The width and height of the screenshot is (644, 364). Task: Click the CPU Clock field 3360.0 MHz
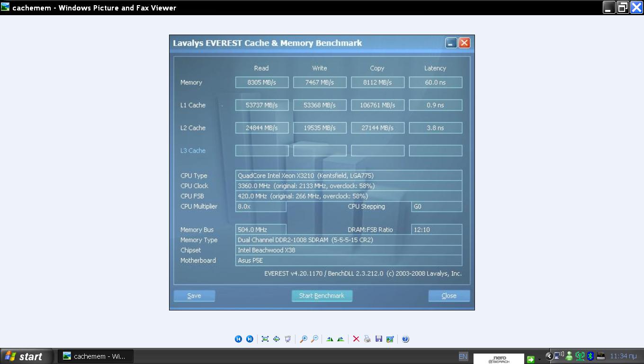click(x=349, y=186)
